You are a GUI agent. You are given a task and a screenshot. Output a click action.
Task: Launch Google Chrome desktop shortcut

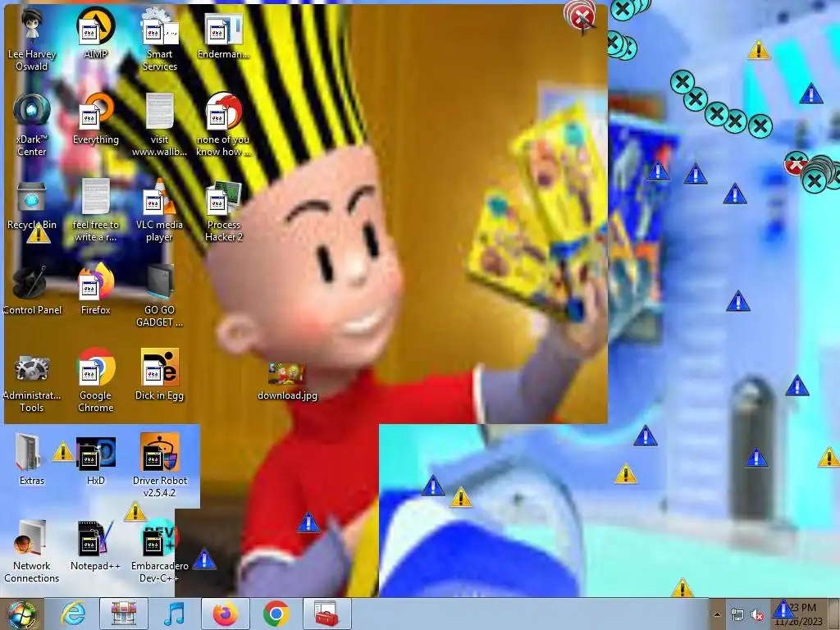(x=95, y=380)
